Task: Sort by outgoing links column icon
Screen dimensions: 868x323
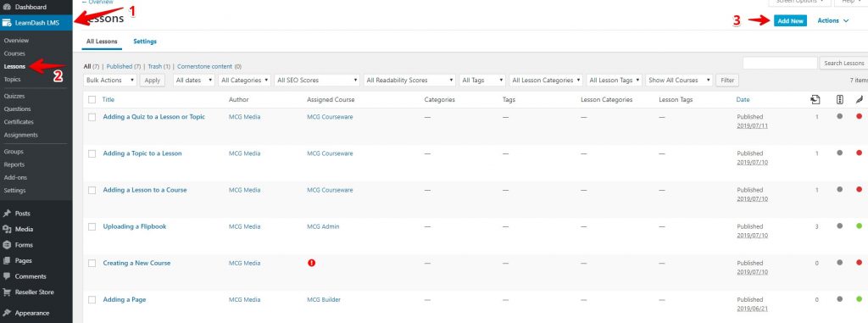Action: point(815,100)
